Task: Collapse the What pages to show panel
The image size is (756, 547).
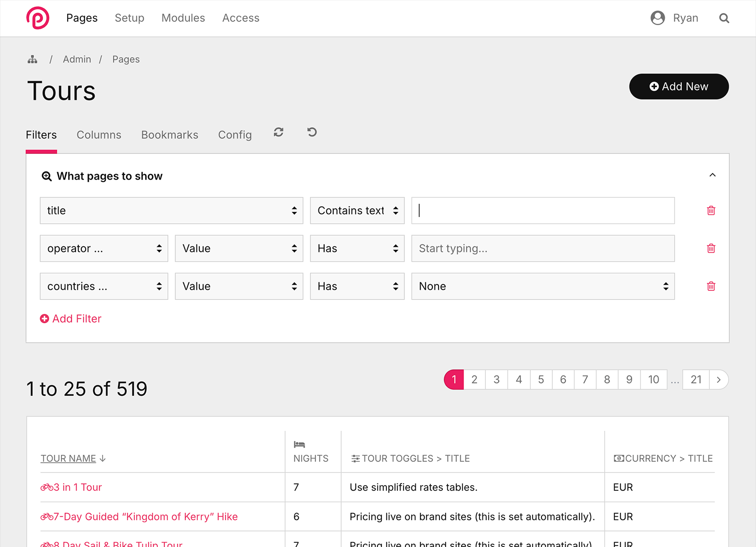Action: pos(713,175)
